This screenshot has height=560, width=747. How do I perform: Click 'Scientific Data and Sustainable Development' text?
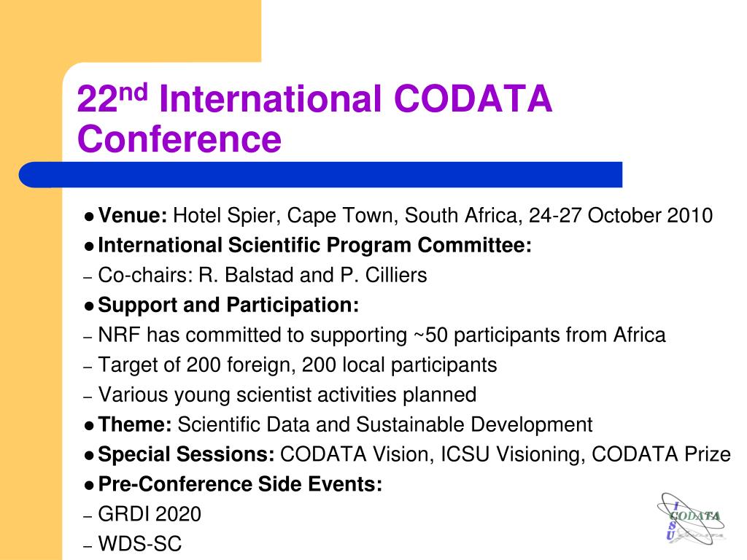(385, 425)
